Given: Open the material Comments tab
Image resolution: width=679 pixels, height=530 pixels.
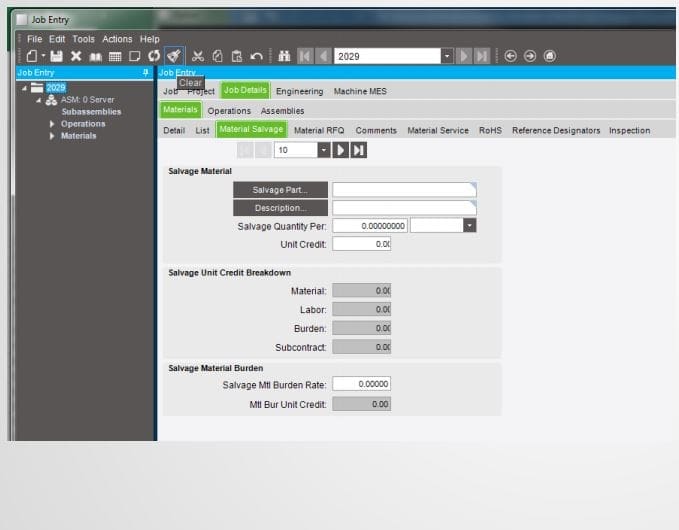Looking at the screenshot, I should point(376,130).
